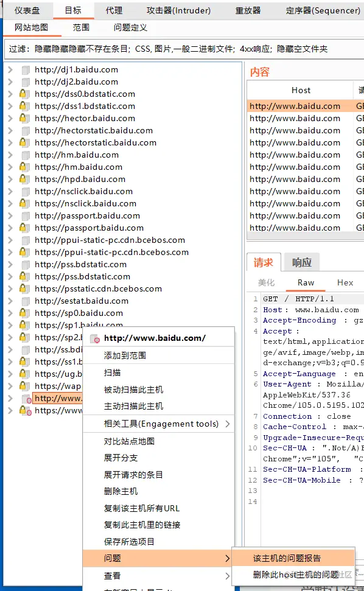Click lock icon beside https://passport.baidu.com
This screenshot has width=364, height=591.
(24, 228)
